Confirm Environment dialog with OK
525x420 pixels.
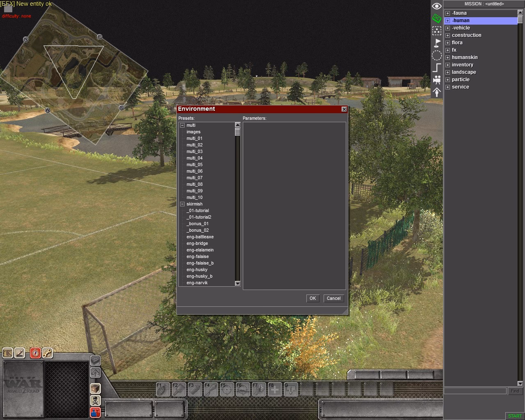313,298
